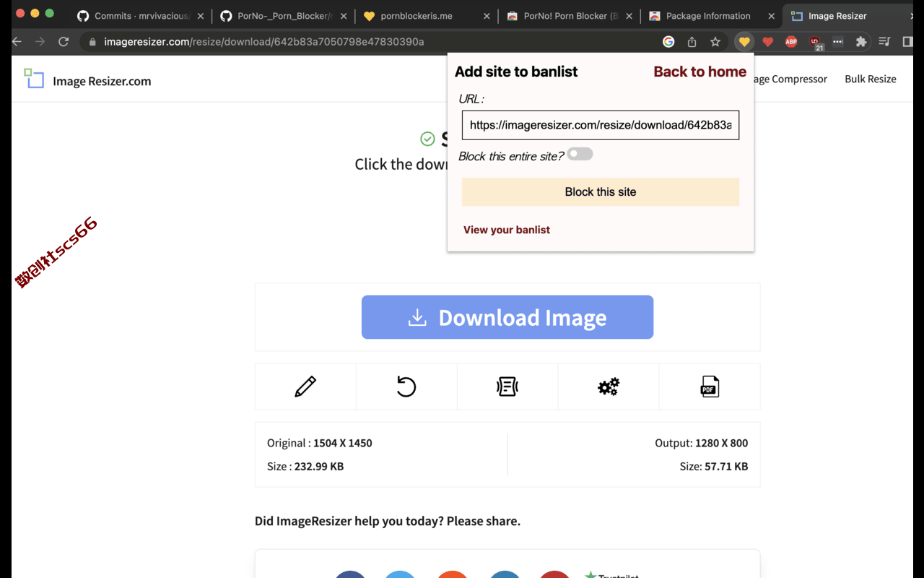Click the 'Size : 232.99 KB' text
Image resolution: width=924 pixels, height=578 pixels.
click(305, 466)
